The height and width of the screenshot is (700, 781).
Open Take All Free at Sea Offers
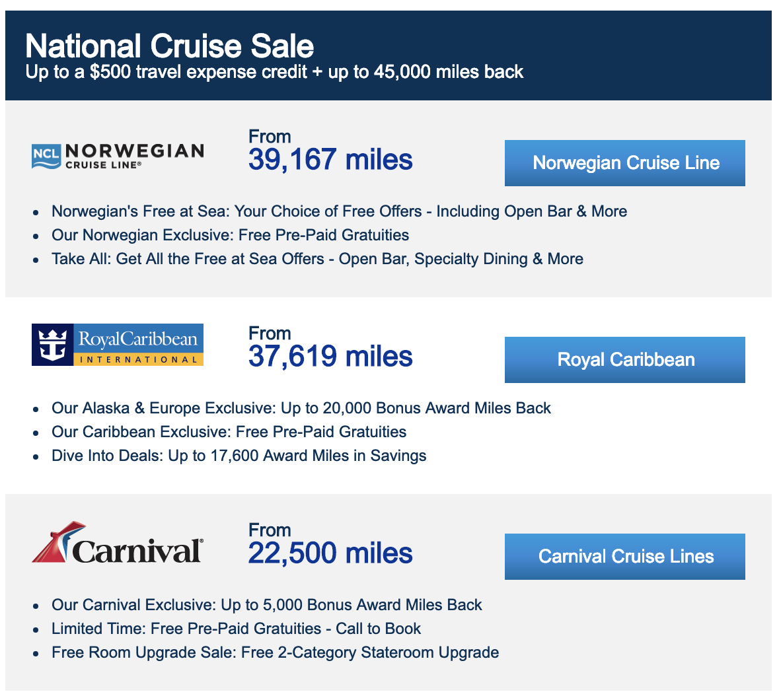point(317,259)
